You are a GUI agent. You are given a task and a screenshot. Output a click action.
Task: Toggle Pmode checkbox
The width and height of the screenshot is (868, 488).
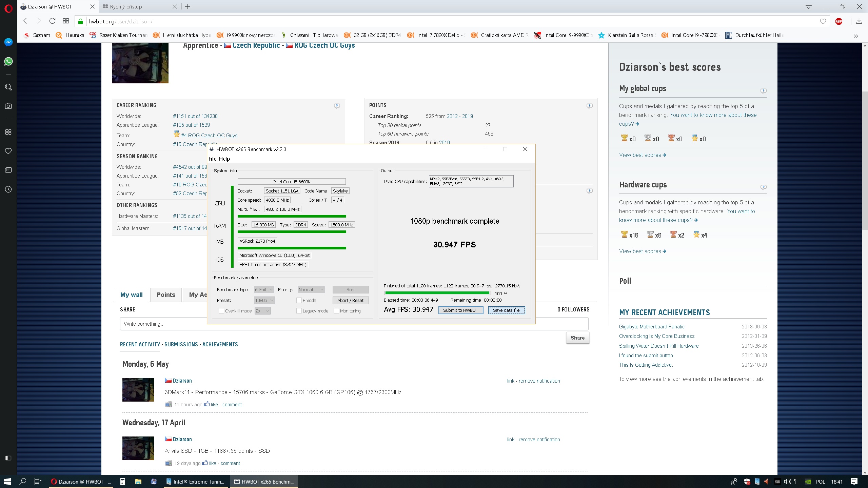(x=299, y=300)
